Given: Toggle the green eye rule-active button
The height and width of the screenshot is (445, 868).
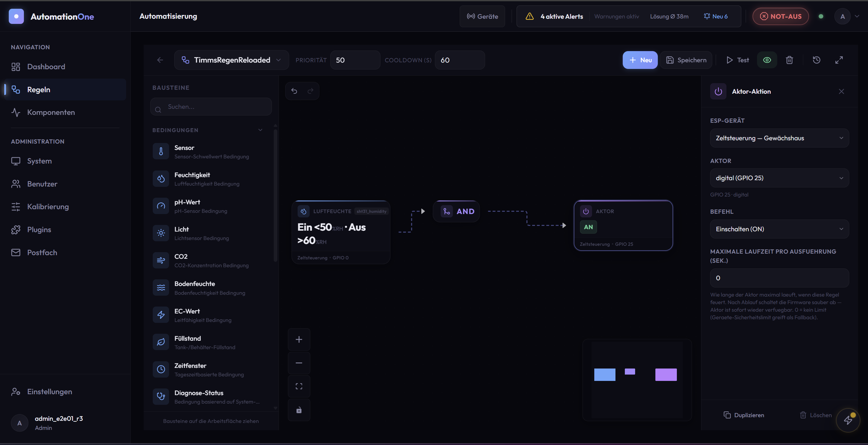Looking at the screenshot, I should click(x=767, y=60).
